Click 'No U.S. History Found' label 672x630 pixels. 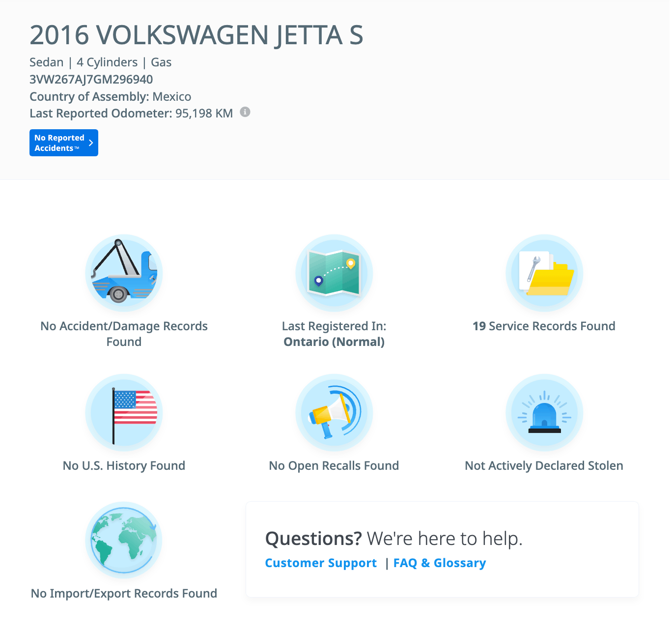[x=124, y=466]
